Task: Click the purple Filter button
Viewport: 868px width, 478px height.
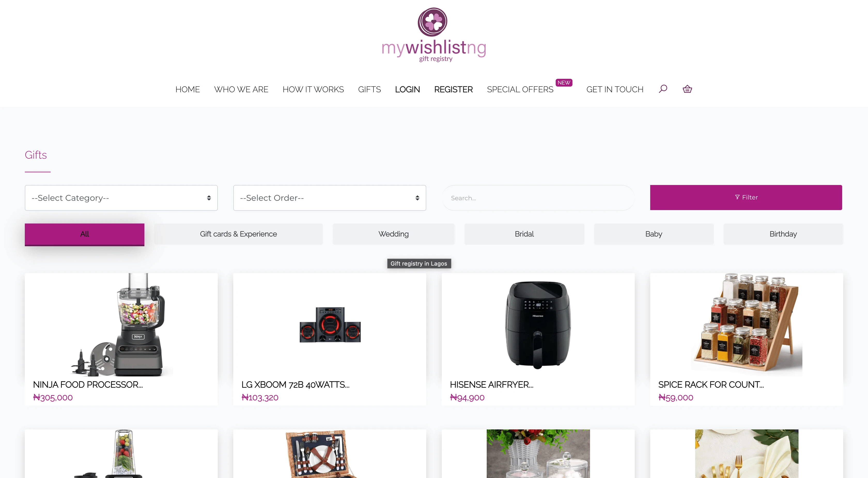Action: [x=746, y=198]
